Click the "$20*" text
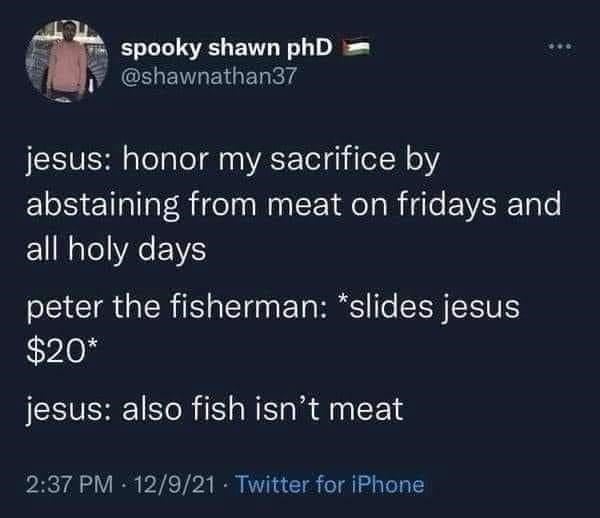 point(60,352)
